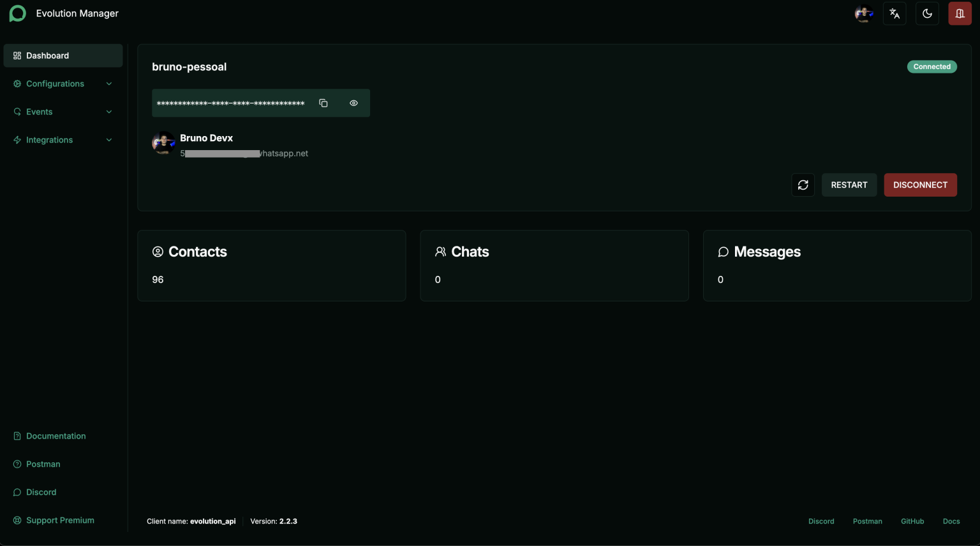Click the Messages card icon

[723, 251]
